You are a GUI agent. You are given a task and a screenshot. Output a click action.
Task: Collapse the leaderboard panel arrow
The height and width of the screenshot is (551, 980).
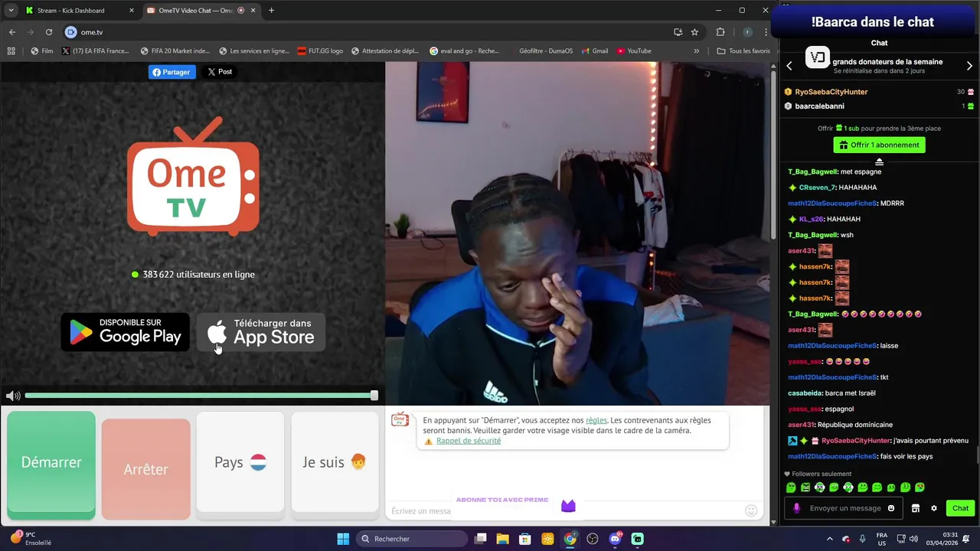879,161
